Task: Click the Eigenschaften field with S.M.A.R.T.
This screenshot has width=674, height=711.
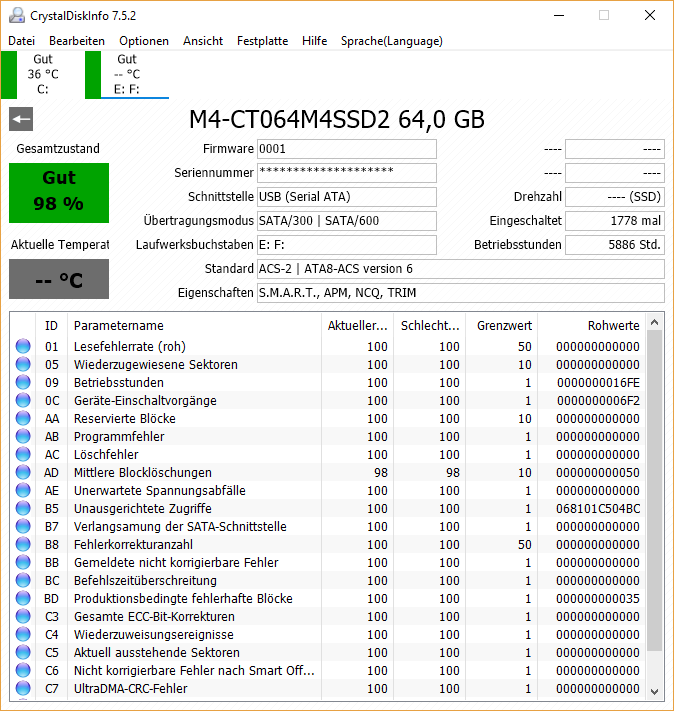Action: (461, 293)
